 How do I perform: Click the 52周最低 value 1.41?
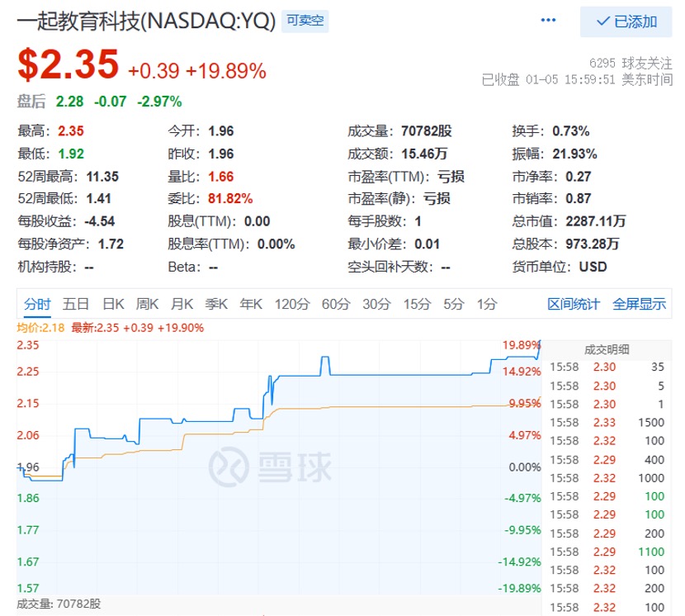99,198
